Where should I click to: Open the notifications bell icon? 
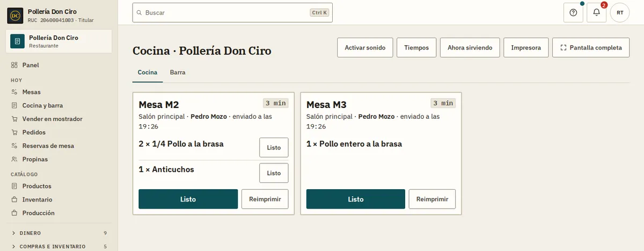(x=596, y=12)
